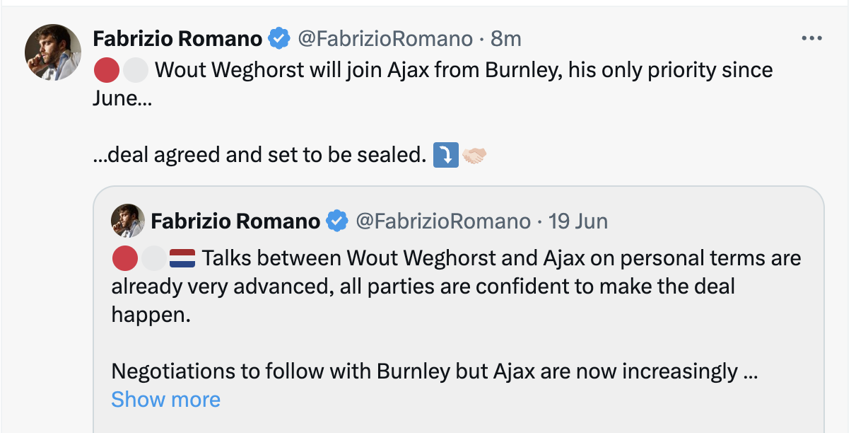Click the handshake emoji in the main tweet
The width and height of the screenshot is (868, 433).
point(474,155)
